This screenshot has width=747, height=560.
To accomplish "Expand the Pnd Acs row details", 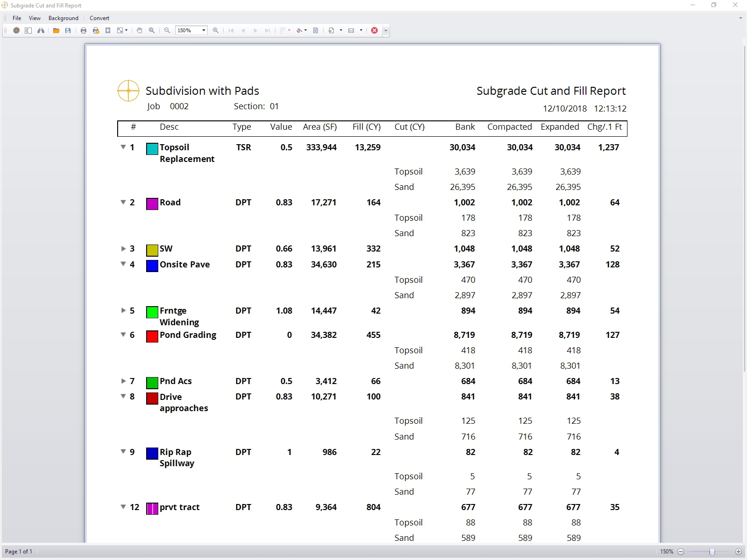I will [123, 381].
